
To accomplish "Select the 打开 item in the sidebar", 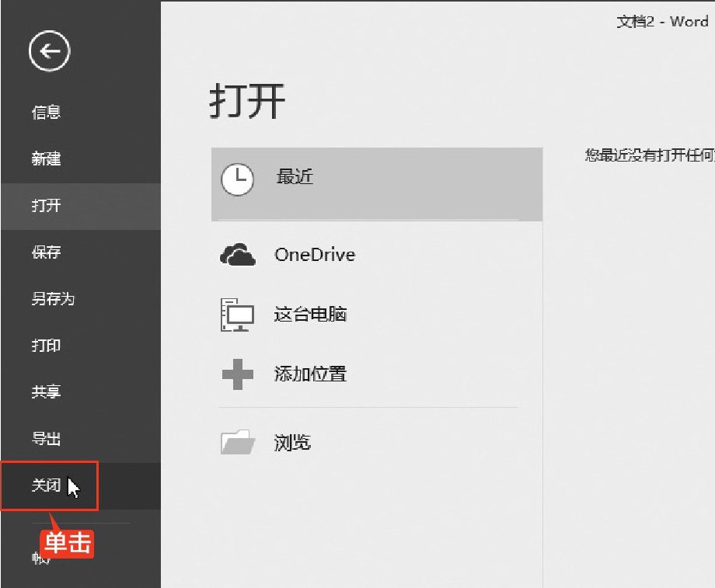I will pos(46,206).
